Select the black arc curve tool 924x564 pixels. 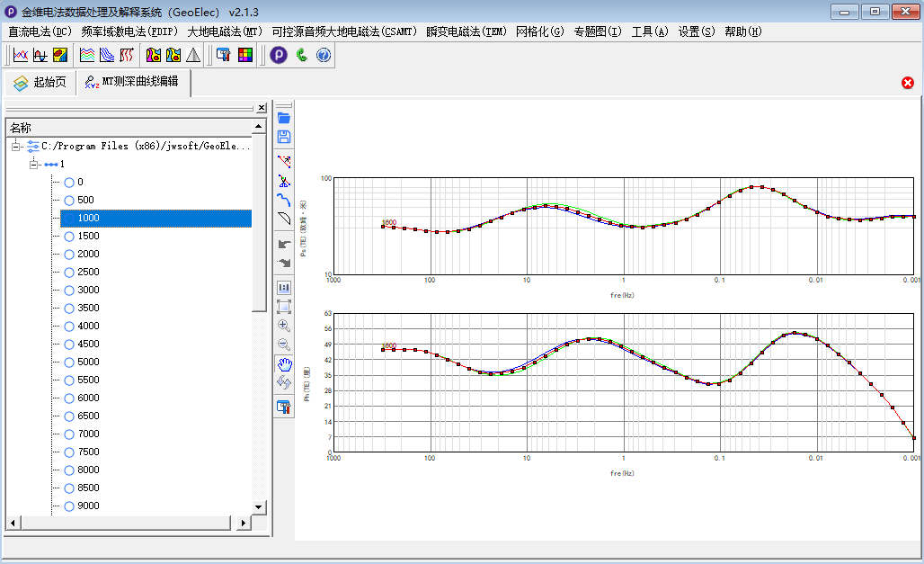pyautogui.click(x=284, y=219)
